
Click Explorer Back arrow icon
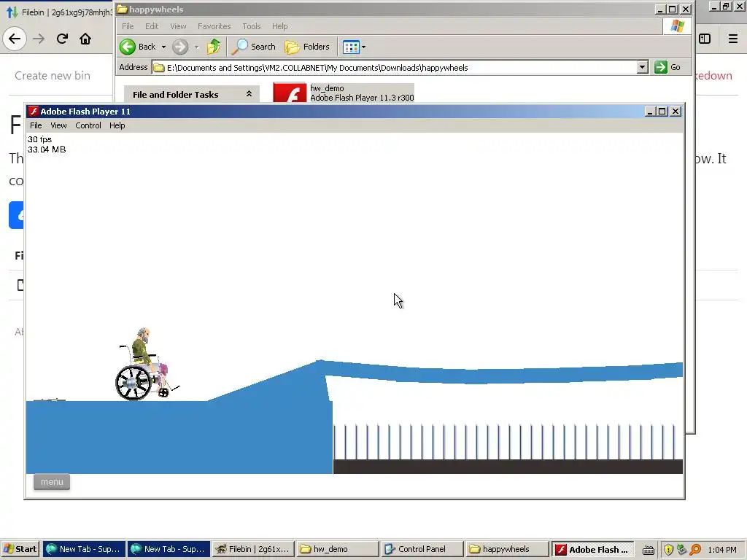[128, 47]
